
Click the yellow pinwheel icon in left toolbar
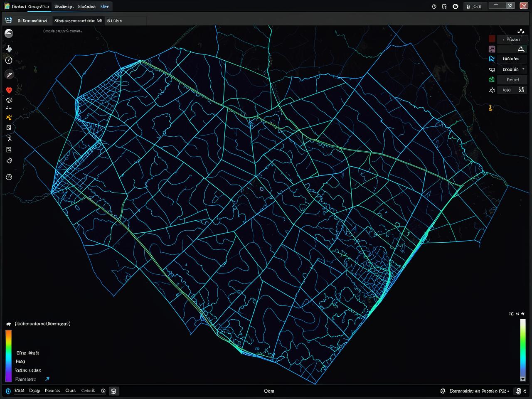(x=9, y=117)
